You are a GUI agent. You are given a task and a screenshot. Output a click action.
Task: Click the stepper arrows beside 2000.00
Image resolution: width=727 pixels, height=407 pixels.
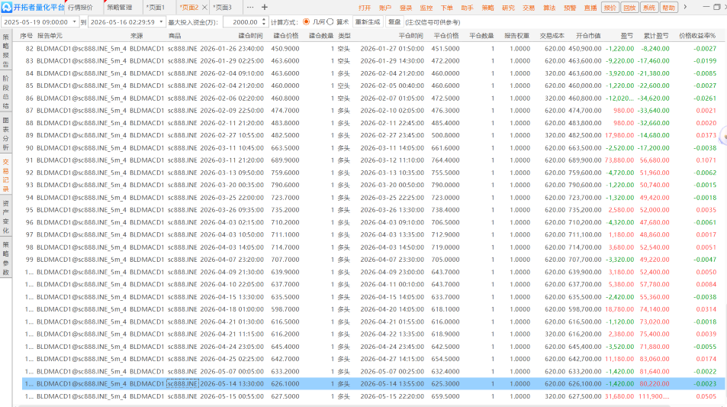click(264, 22)
